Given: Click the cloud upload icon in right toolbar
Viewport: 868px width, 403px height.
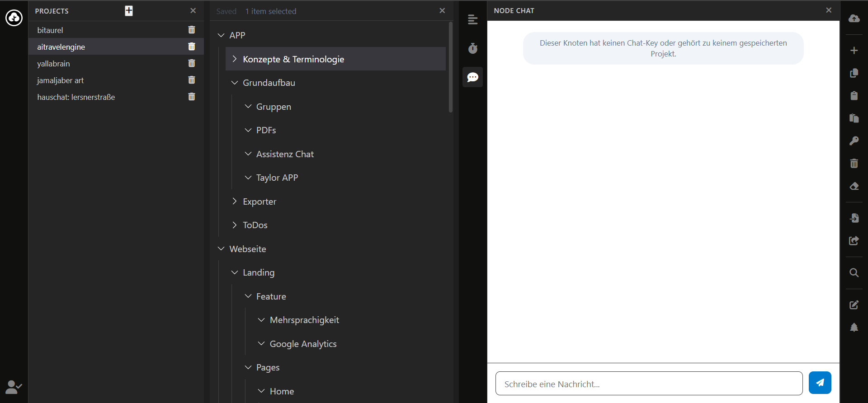Looking at the screenshot, I should pyautogui.click(x=854, y=19).
